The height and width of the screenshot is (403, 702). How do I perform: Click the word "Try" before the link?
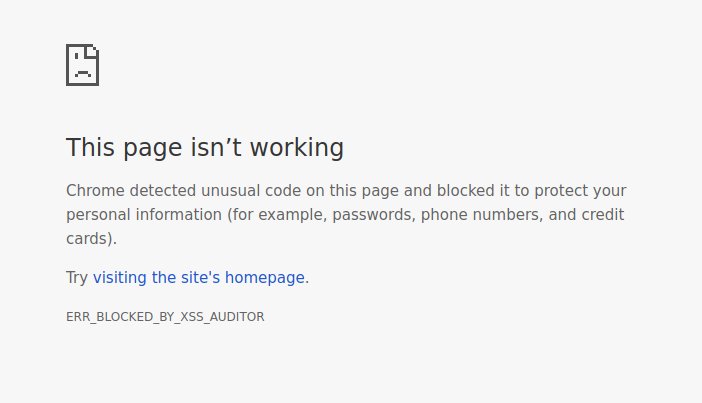click(77, 278)
